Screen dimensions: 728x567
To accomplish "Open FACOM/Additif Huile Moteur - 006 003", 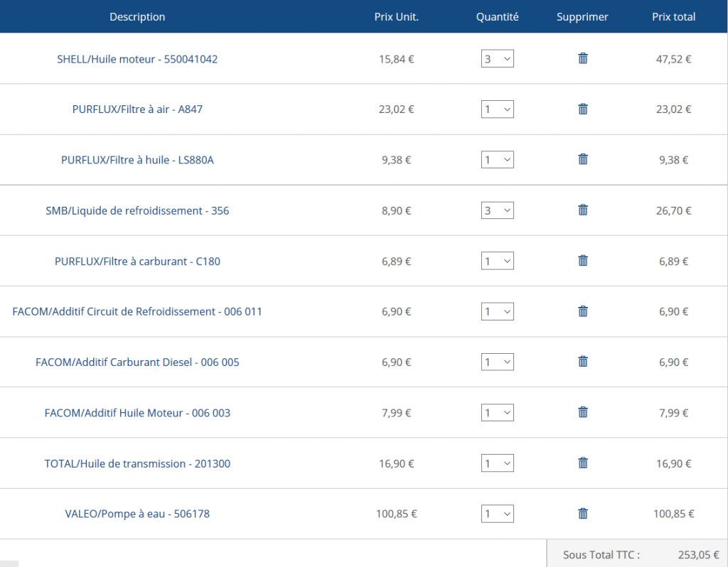I will [137, 413].
